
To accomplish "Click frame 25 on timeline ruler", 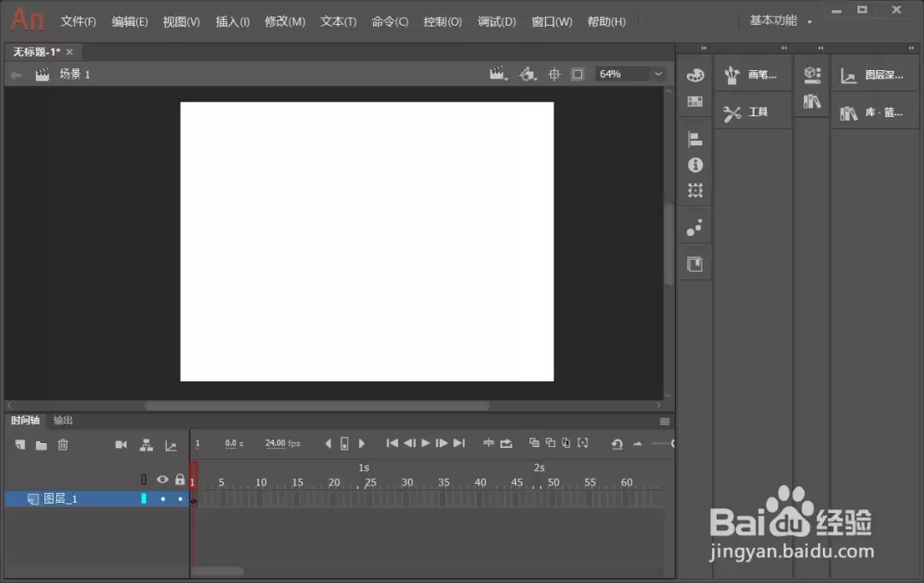I will (x=370, y=482).
